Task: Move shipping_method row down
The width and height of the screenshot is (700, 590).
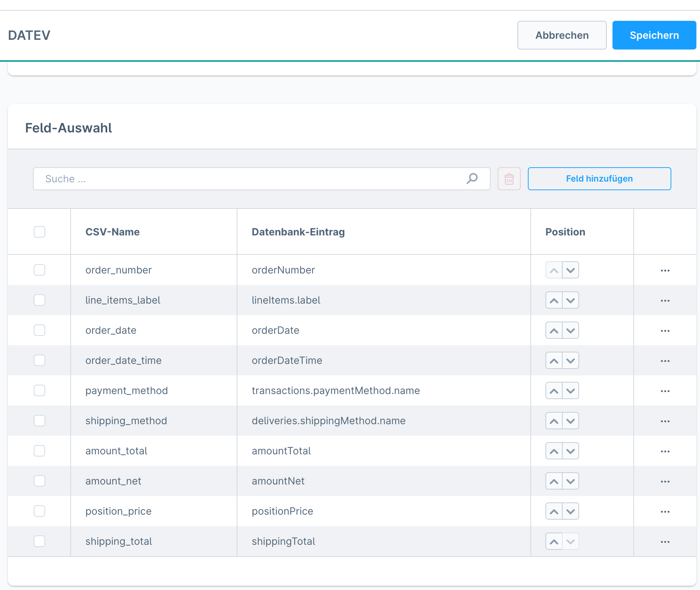Action: pos(571,421)
